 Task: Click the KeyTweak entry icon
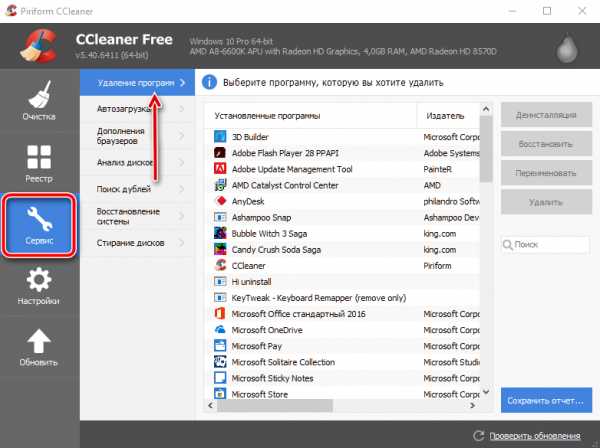[x=220, y=297]
